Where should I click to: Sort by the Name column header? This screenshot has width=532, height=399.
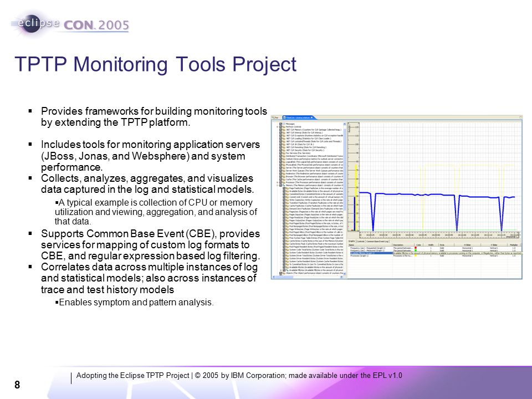[370, 245]
